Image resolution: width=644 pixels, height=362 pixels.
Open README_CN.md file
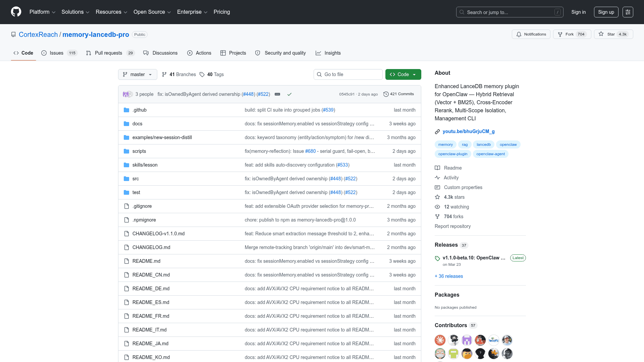point(151,275)
